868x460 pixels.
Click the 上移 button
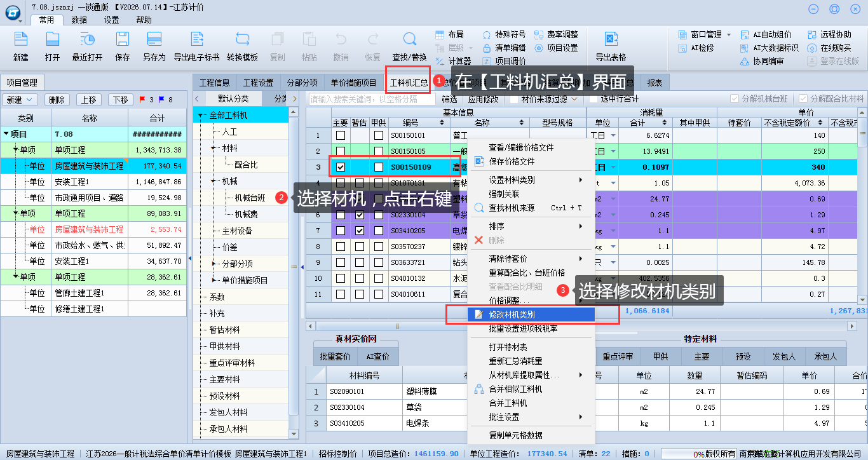coord(90,100)
